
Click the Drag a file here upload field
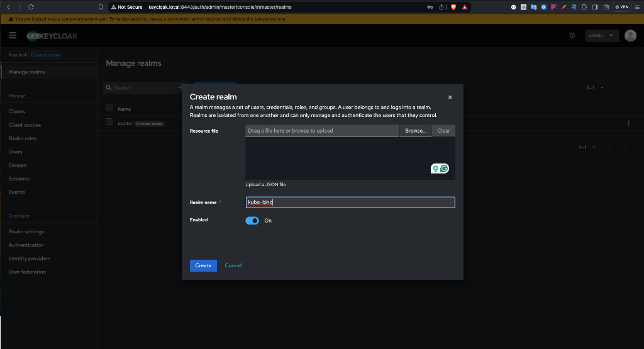coord(323,131)
